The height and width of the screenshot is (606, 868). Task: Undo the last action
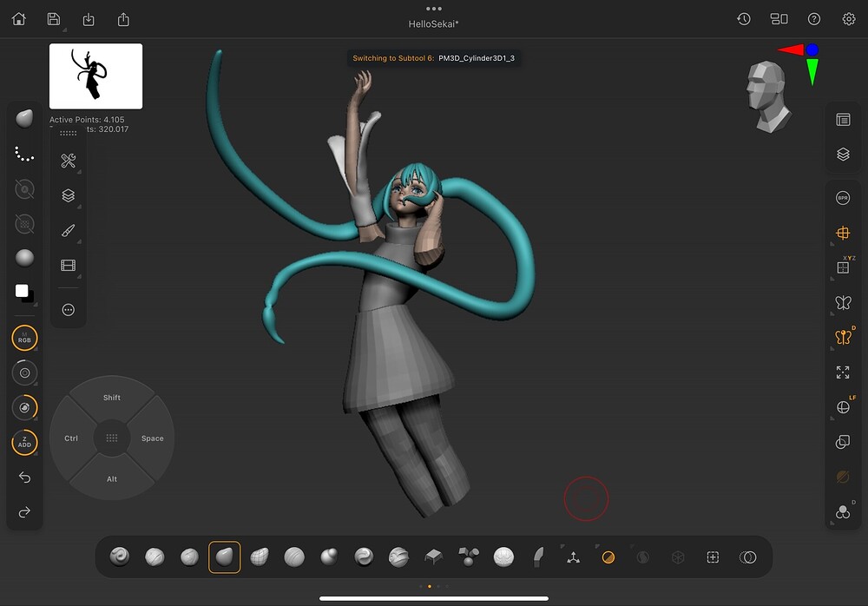pyautogui.click(x=24, y=478)
